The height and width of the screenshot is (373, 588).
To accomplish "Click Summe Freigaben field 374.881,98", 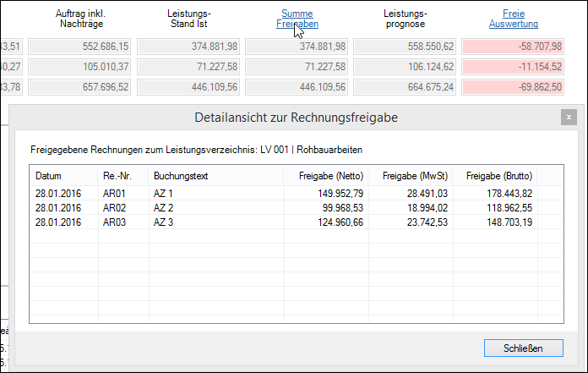I will 297,47.
